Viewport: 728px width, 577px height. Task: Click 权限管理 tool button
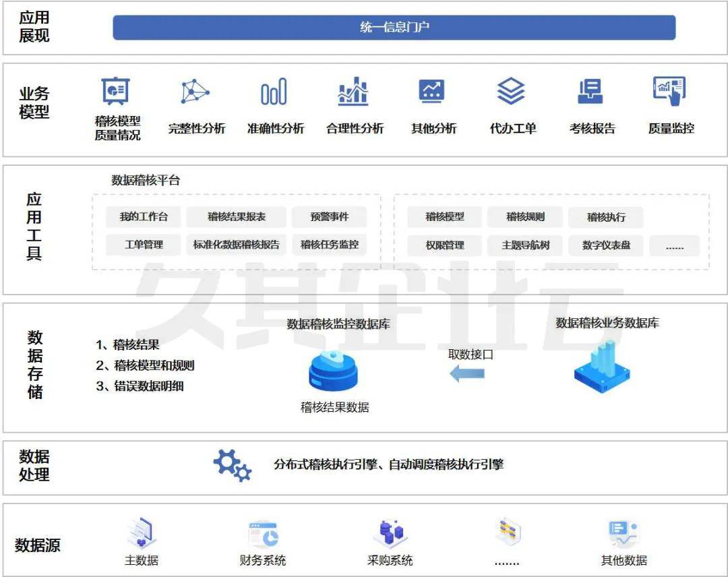click(445, 245)
